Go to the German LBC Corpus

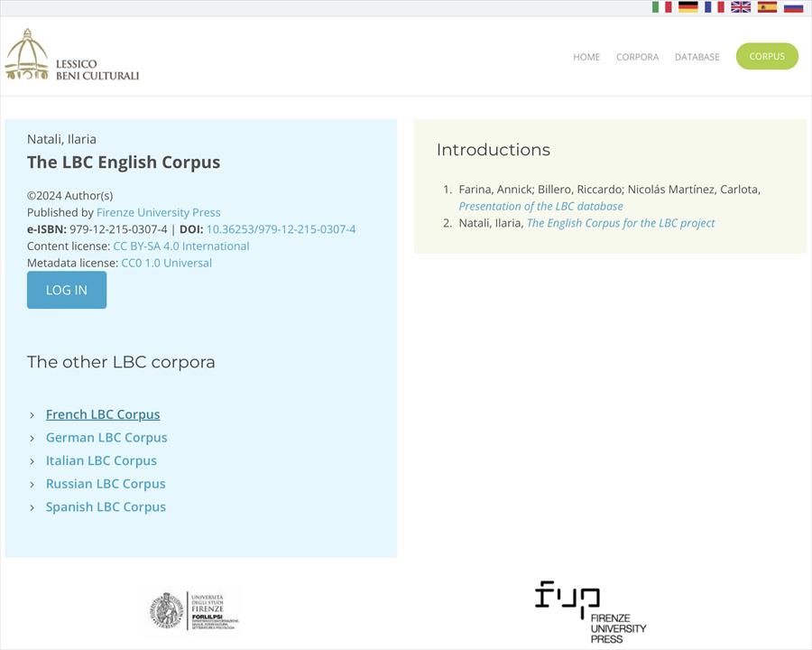tap(106, 438)
